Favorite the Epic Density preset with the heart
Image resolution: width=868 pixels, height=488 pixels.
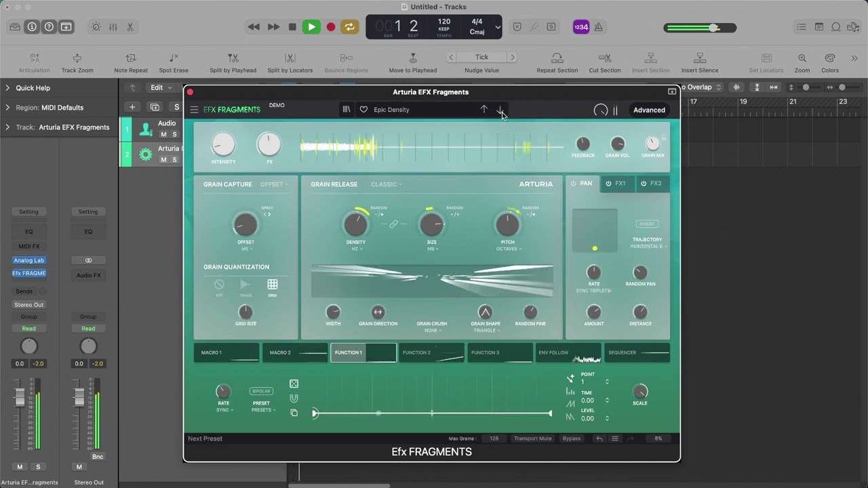pyautogui.click(x=363, y=110)
